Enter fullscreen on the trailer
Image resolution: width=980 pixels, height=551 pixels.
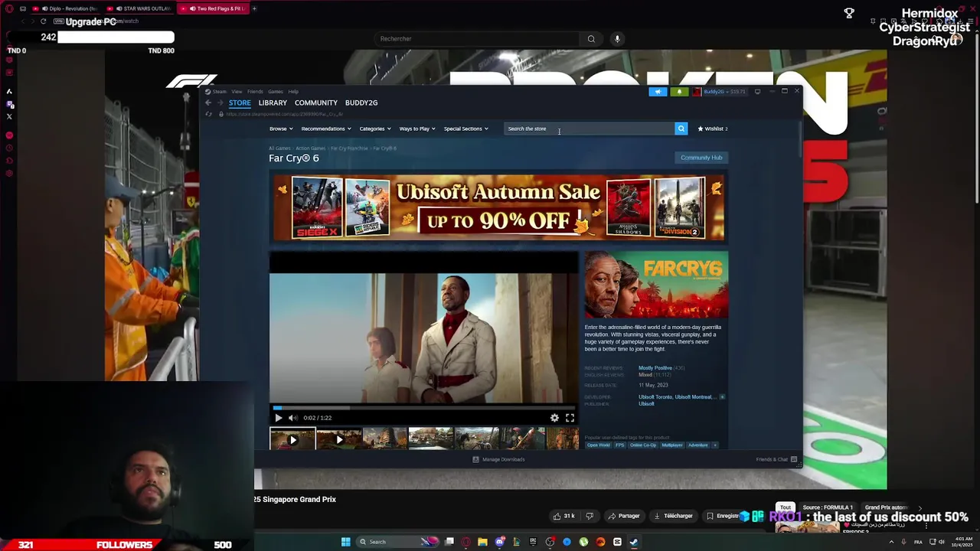[570, 418]
